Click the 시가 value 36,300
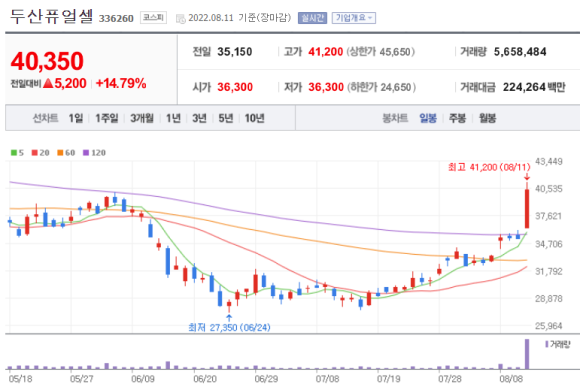580x390 pixels. pyautogui.click(x=235, y=87)
